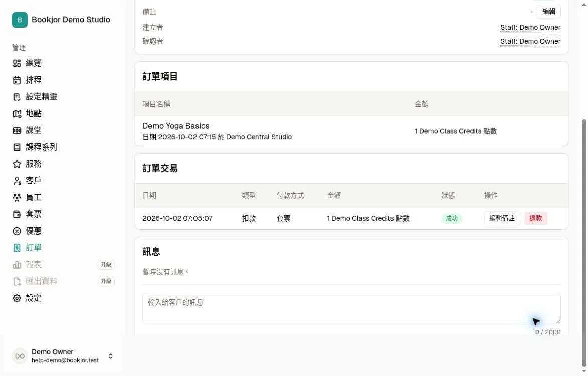Click the help-demo@bookjor.test email
588x376 pixels.
click(65, 360)
